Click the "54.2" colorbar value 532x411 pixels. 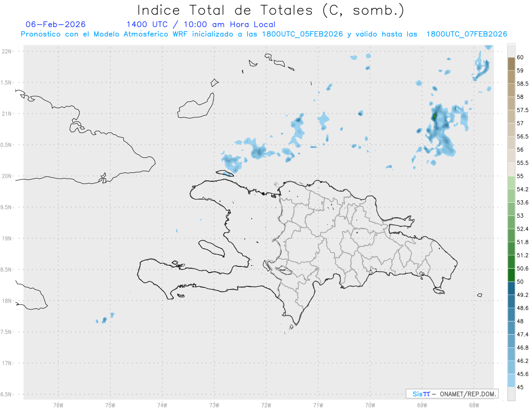point(522,189)
